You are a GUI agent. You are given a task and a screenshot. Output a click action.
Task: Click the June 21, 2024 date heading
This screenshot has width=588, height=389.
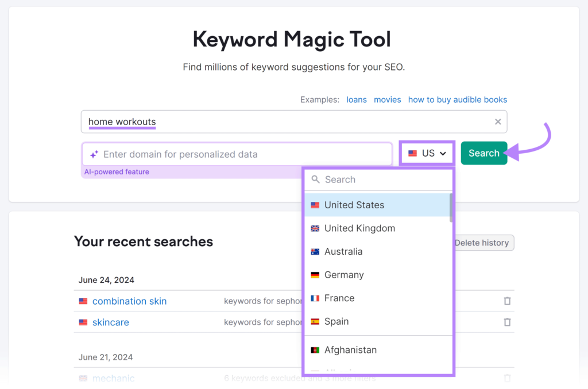[x=106, y=357]
